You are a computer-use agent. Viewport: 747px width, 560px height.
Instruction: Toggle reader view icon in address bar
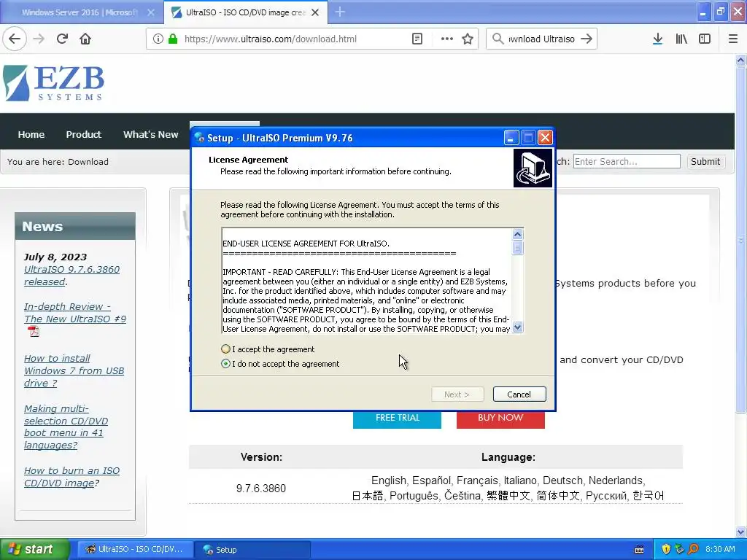tap(417, 39)
